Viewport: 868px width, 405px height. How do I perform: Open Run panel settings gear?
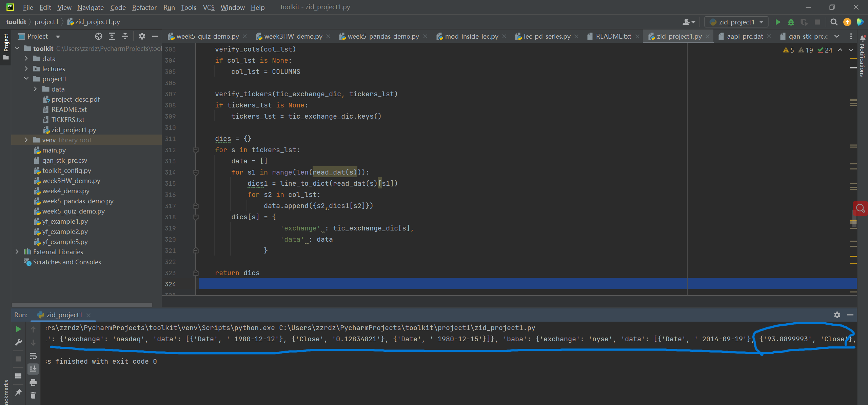point(837,315)
